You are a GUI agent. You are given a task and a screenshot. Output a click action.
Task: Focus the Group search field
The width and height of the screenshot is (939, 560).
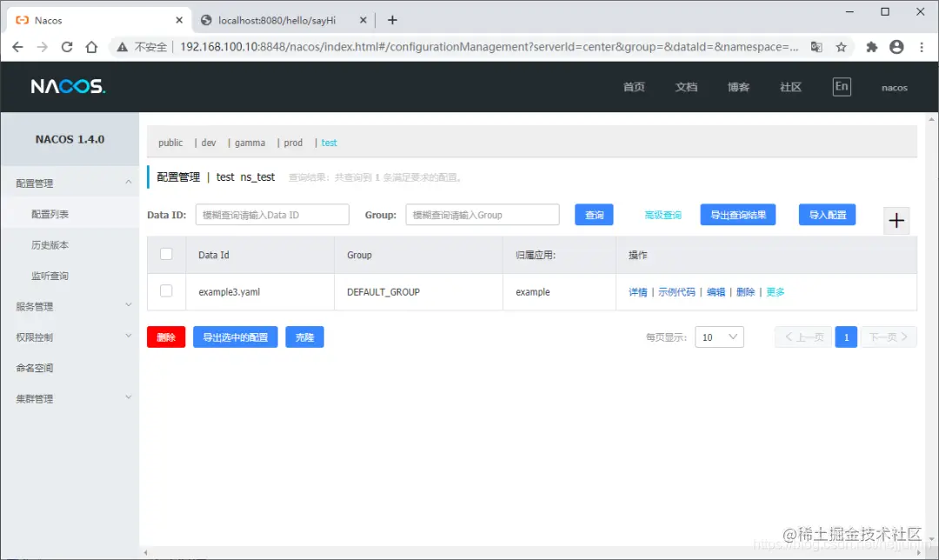click(x=483, y=215)
